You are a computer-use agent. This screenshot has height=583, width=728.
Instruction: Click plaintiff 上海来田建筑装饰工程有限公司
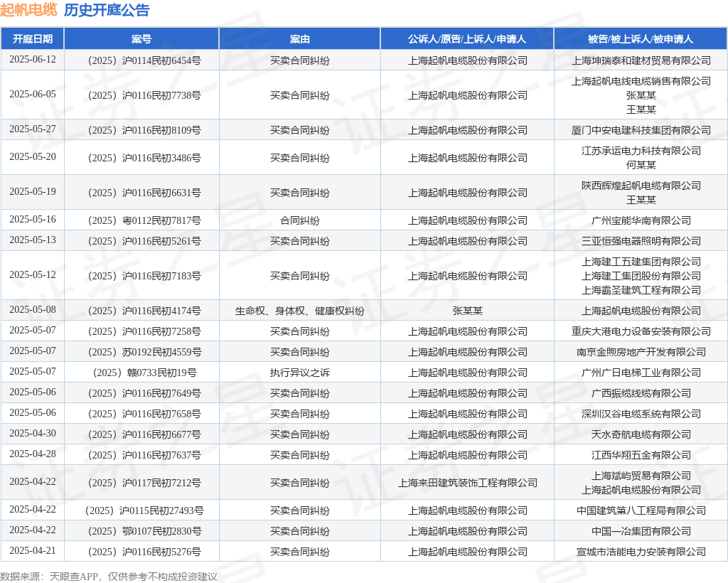coord(468,483)
